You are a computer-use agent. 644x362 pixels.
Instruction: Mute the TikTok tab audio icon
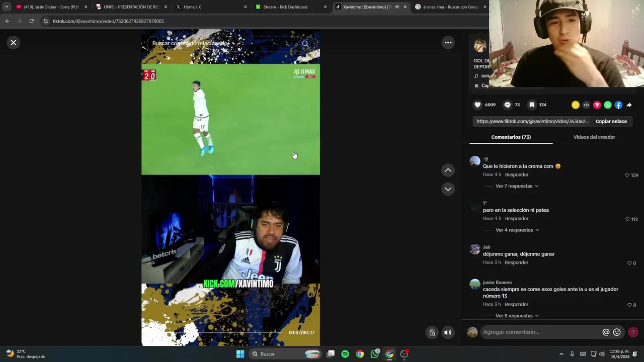pos(397,7)
